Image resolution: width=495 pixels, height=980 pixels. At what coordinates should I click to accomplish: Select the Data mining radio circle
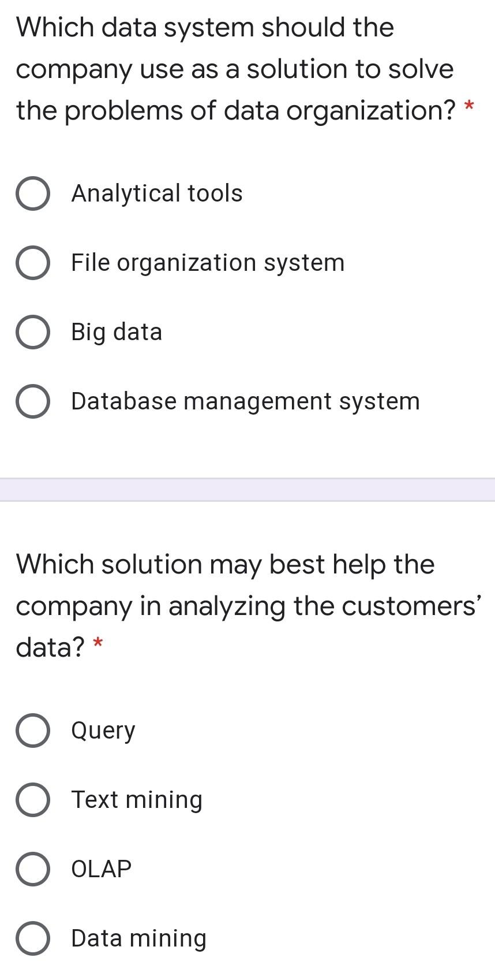[32, 938]
